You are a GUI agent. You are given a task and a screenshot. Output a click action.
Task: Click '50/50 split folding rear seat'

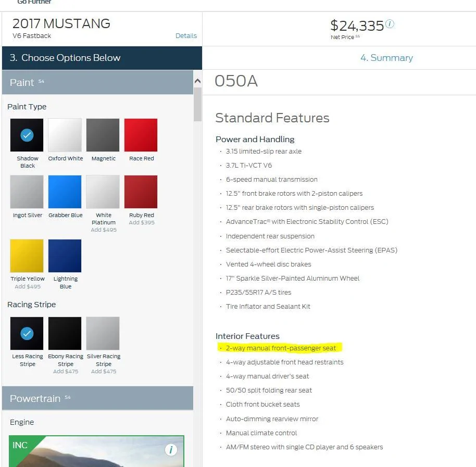269,390
